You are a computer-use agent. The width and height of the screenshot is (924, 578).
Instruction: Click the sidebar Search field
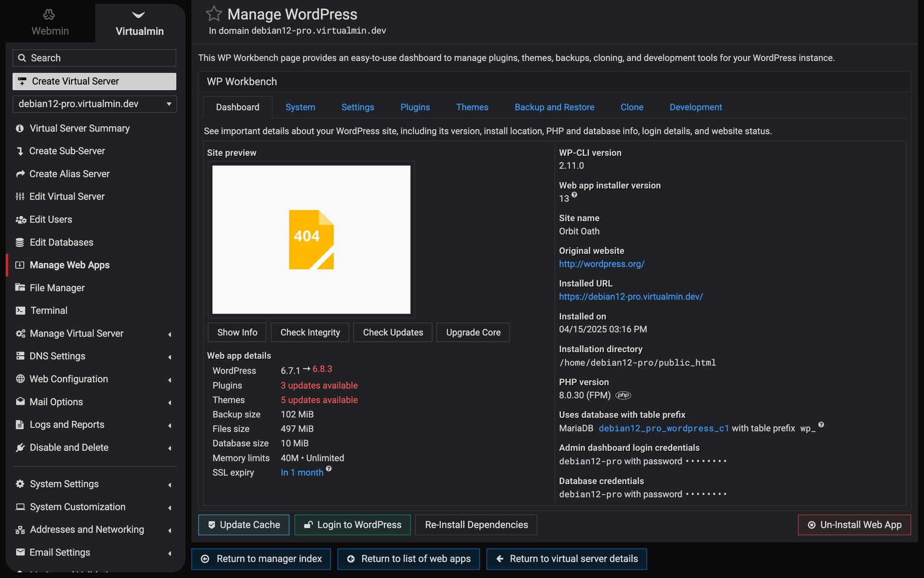[94, 58]
